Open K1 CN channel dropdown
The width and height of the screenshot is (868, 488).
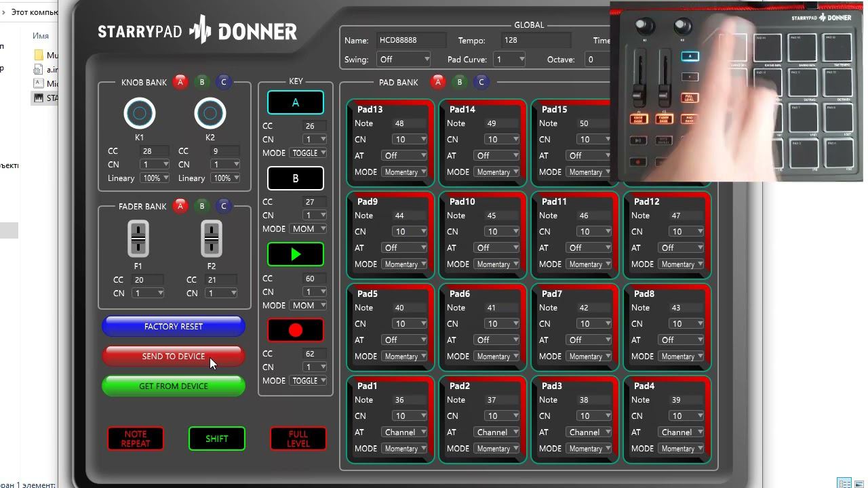156,165
